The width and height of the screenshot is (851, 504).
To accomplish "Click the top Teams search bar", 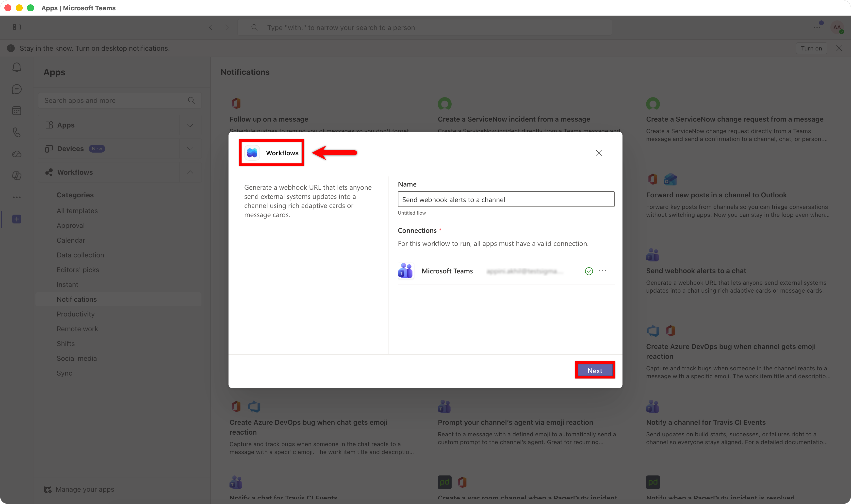I will (425, 28).
